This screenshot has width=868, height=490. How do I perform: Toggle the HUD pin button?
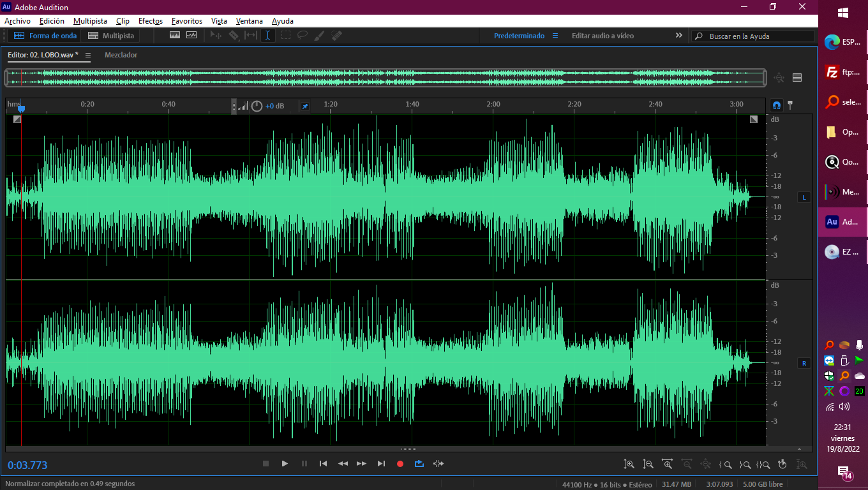pyautogui.click(x=305, y=106)
